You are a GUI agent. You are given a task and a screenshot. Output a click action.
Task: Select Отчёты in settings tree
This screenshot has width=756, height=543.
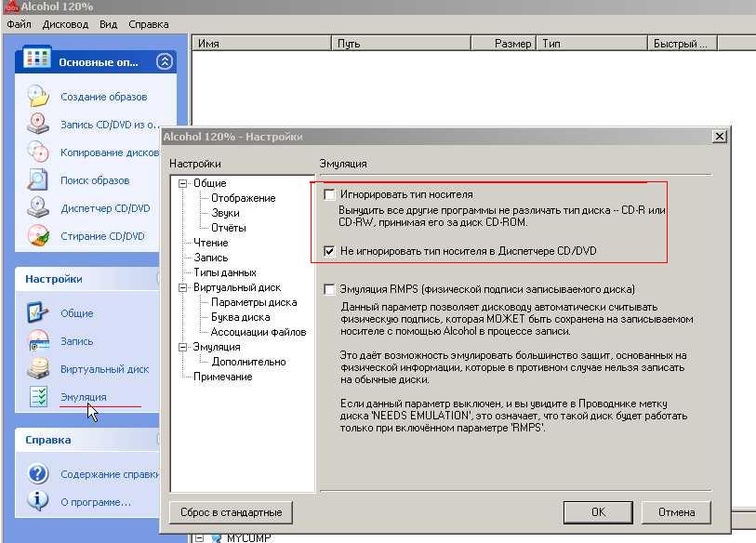click(229, 228)
